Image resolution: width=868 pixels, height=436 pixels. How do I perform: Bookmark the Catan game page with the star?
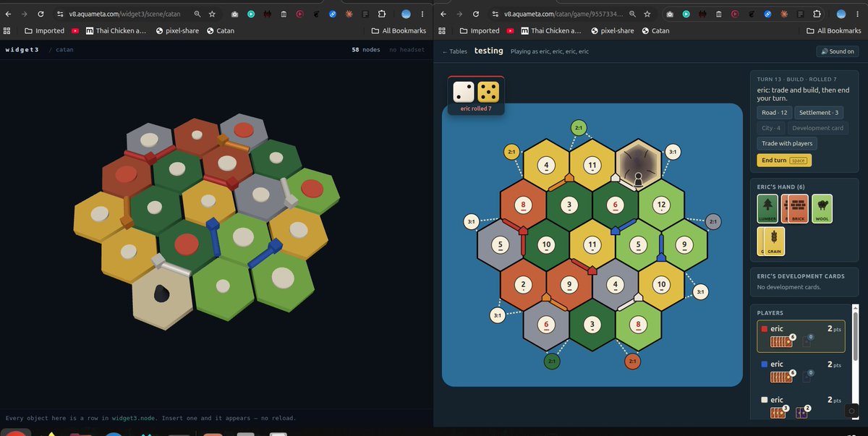click(646, 14)
